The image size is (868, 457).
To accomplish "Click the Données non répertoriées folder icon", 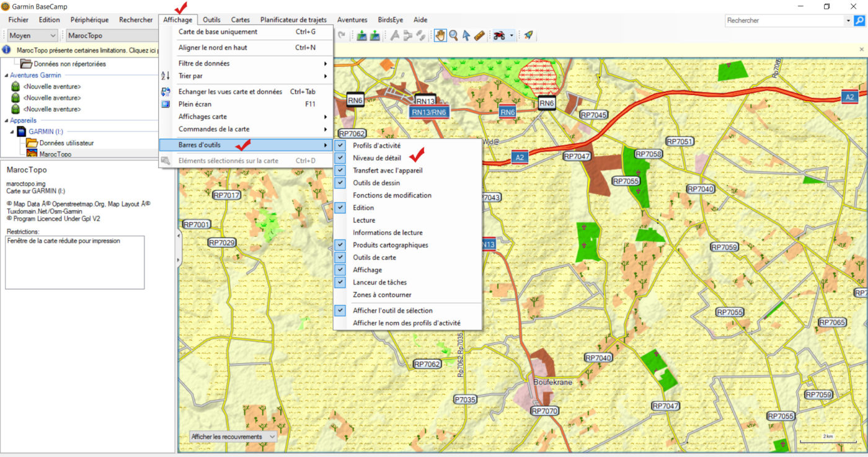I will point(25,63).
